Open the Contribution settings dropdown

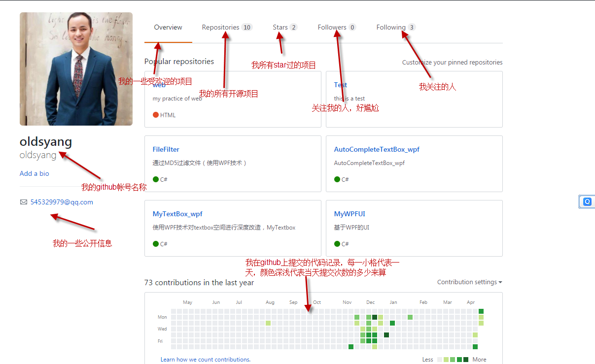tap(468, 282)
